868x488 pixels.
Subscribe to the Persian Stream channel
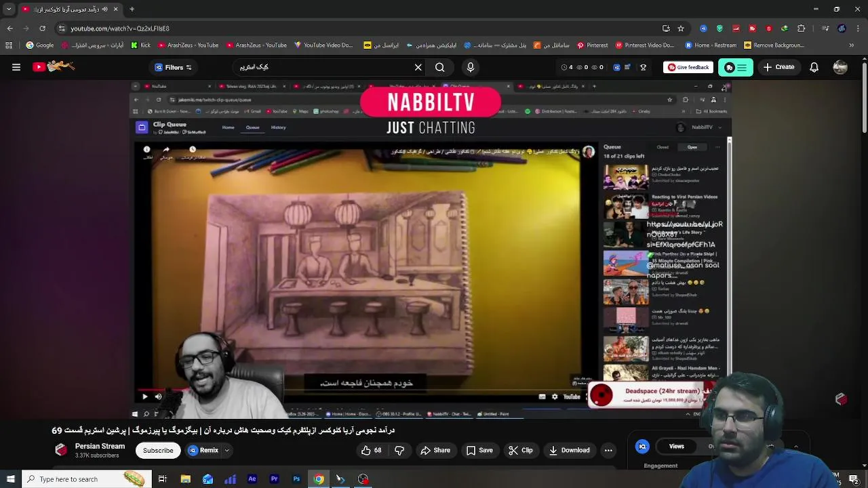(x=158, y=450)
